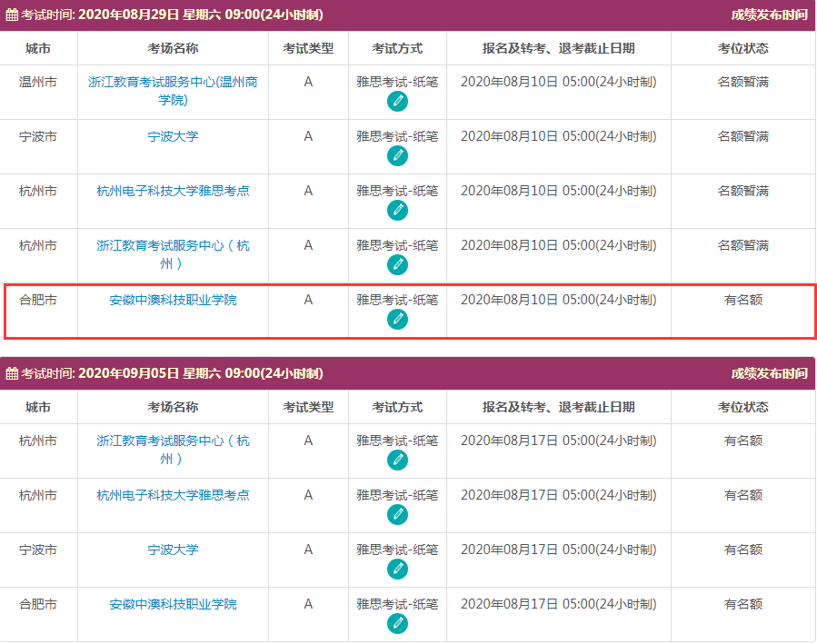The width and height of the screenshot is (817, 644).
Task: Click pencil icon for 浙江教育考试服务中心（杭州）on September 5
Action: click(x=397, y=461)
